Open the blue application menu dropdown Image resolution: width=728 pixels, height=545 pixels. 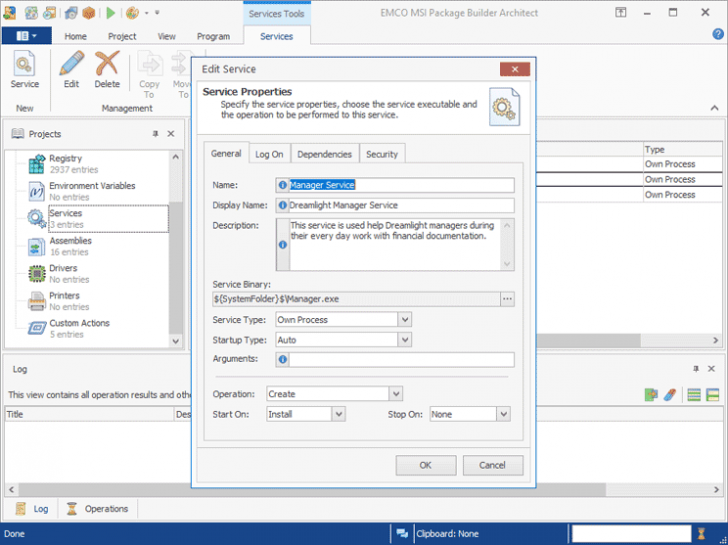tap(26, 35)
